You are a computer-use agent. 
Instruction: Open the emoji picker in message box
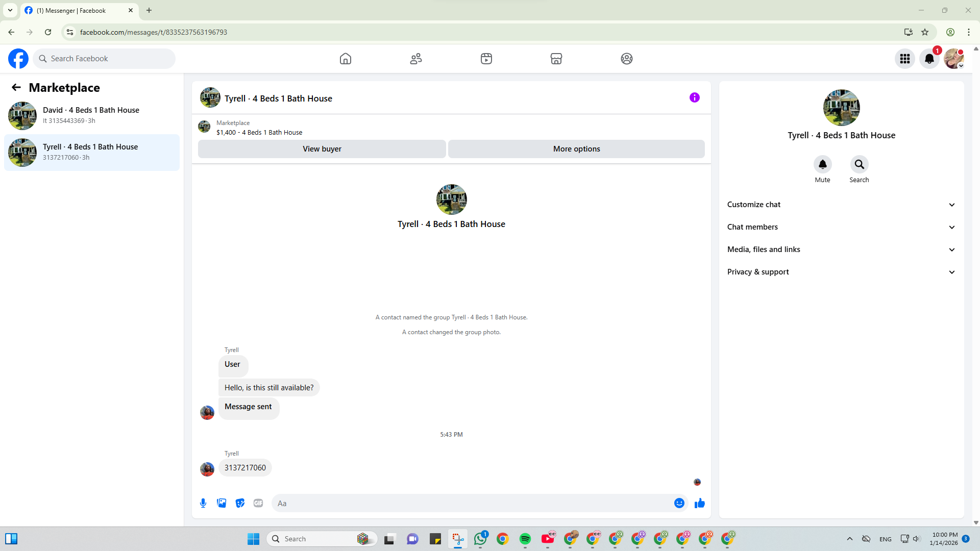[x=679, y=503]
